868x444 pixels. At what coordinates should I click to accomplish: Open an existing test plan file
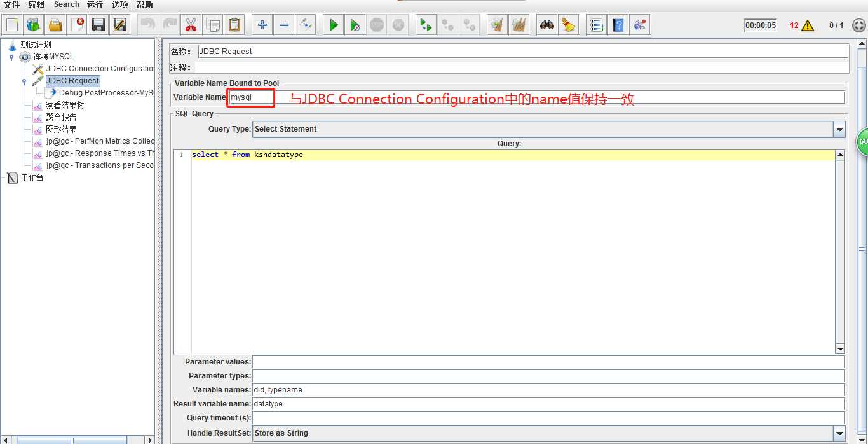tap(55, 25)
